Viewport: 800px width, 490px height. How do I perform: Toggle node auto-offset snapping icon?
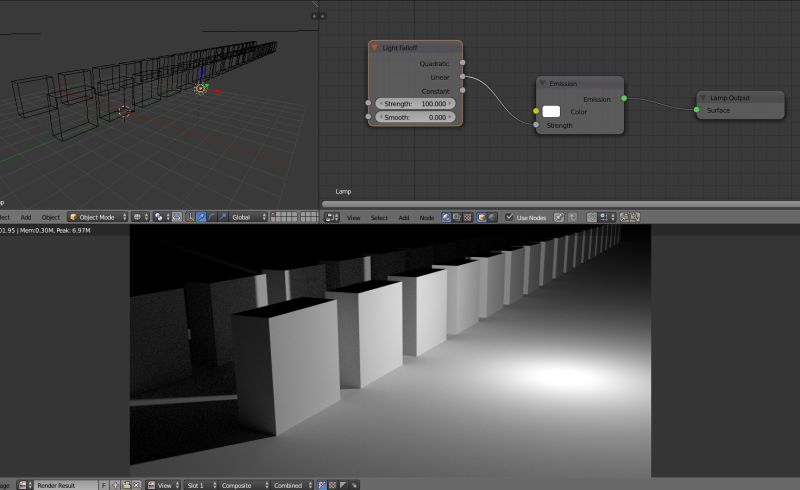click(592, 217)
